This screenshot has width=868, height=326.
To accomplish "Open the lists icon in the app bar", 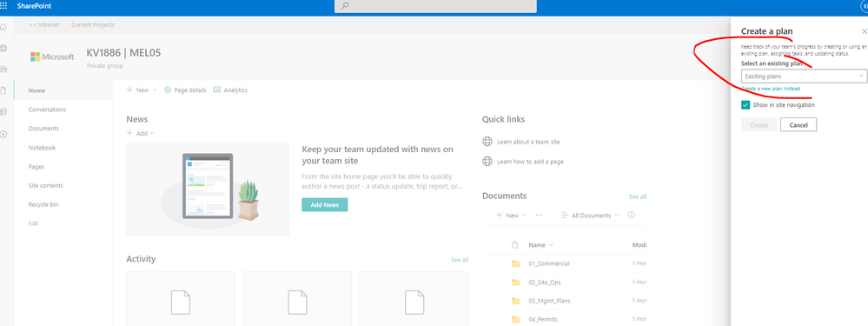I will point(3,112).
